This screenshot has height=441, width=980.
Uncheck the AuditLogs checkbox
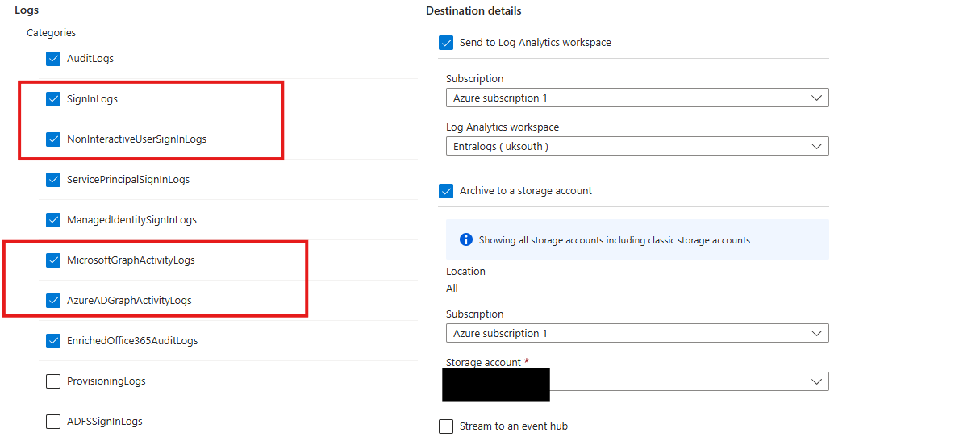pos(53,59)
